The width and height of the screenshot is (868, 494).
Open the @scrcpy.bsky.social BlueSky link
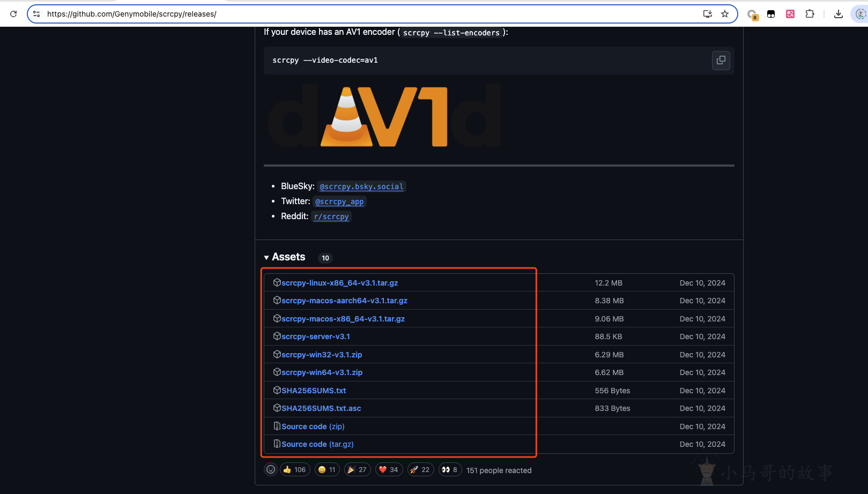[x=361, y=186]
